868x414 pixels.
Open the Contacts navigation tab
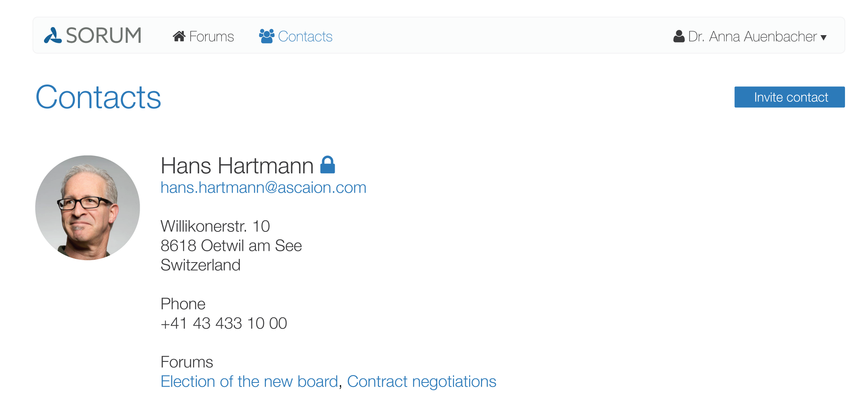[x=296, y=36]
